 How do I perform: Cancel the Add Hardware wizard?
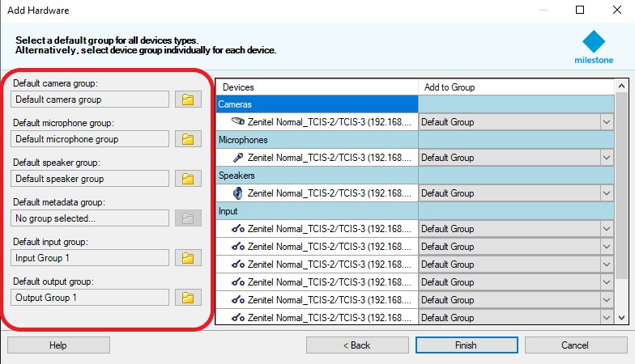(575, 345)
